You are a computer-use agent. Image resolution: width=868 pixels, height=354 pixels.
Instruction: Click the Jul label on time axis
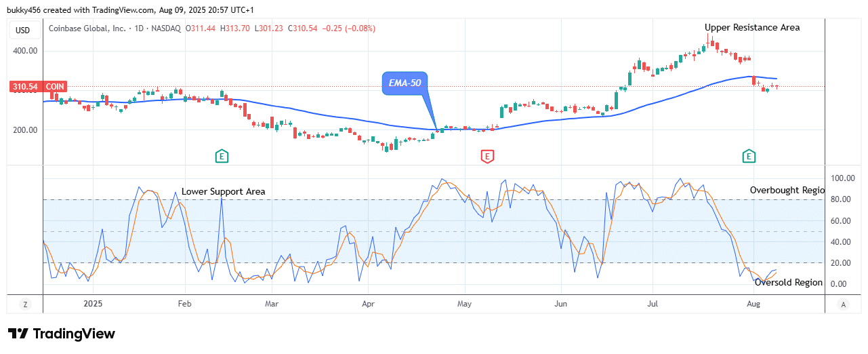(653, 304)
